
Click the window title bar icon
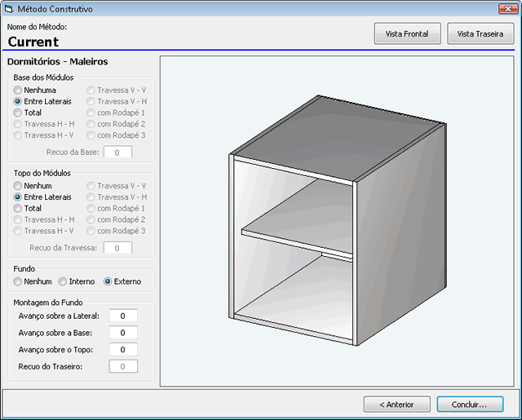[x=9, y=9]
